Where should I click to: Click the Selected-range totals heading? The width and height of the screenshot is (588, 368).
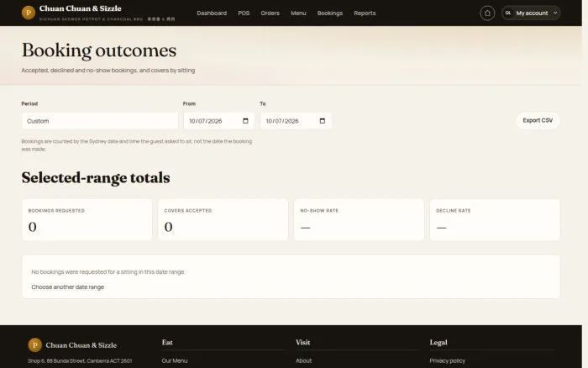[x=96, y=178]
